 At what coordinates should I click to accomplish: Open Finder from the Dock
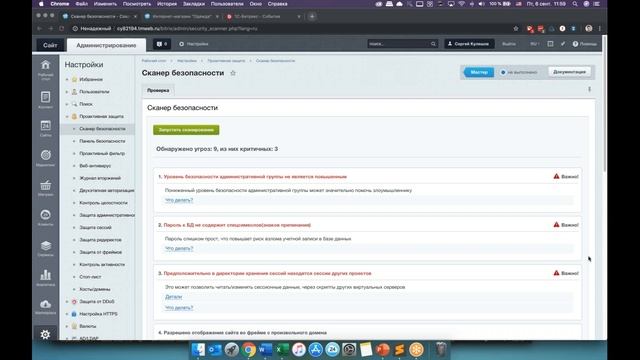(198, 350)
